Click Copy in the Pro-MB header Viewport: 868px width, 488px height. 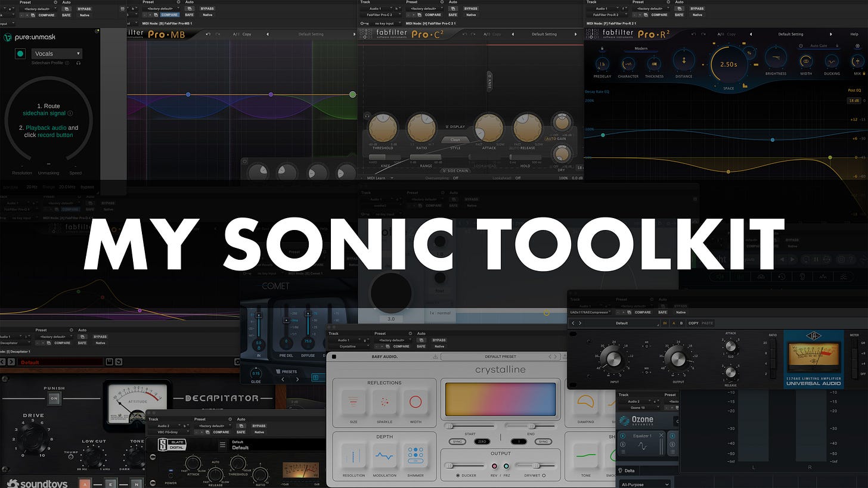[247, 34]
